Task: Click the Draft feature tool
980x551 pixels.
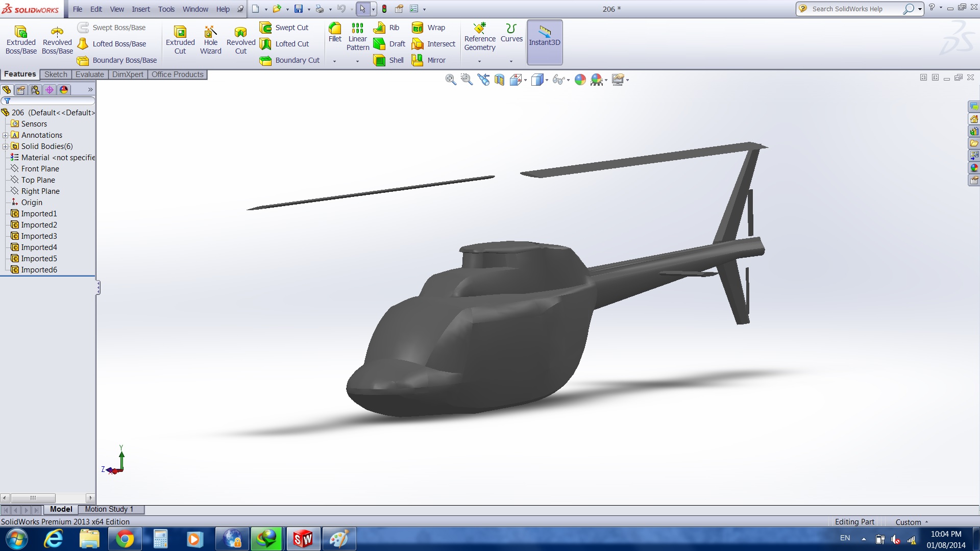Action: point(389,44)
